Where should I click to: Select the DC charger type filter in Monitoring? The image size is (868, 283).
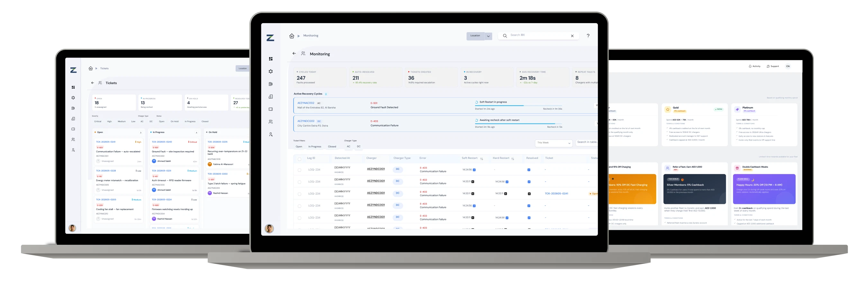358,147
